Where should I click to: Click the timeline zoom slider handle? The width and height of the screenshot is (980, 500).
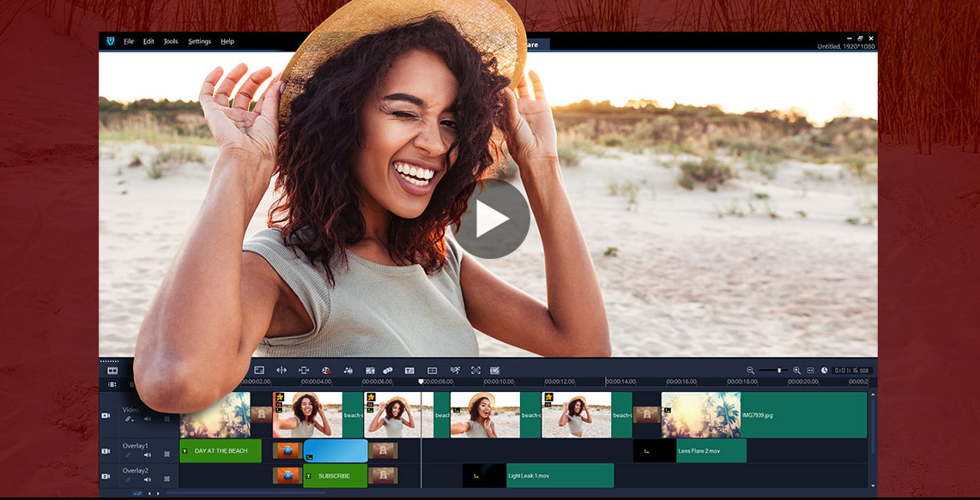point(779,370)
